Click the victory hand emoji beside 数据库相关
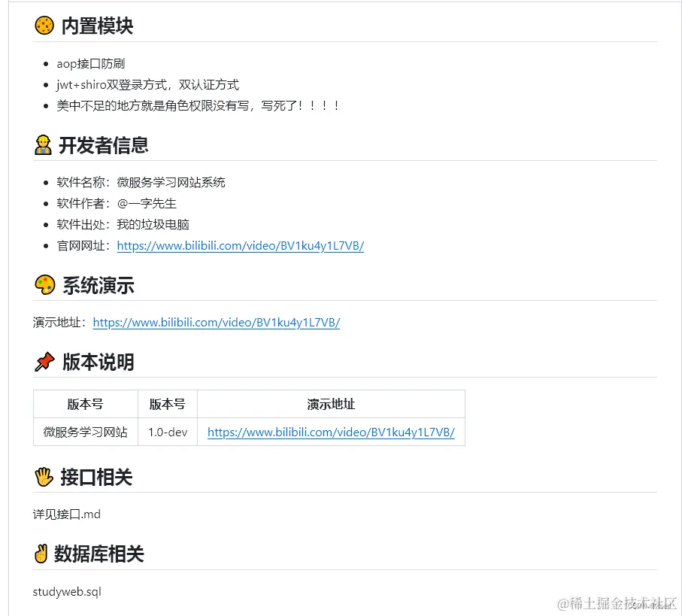The width and height of the screenshot is (682, 616). 41,554
